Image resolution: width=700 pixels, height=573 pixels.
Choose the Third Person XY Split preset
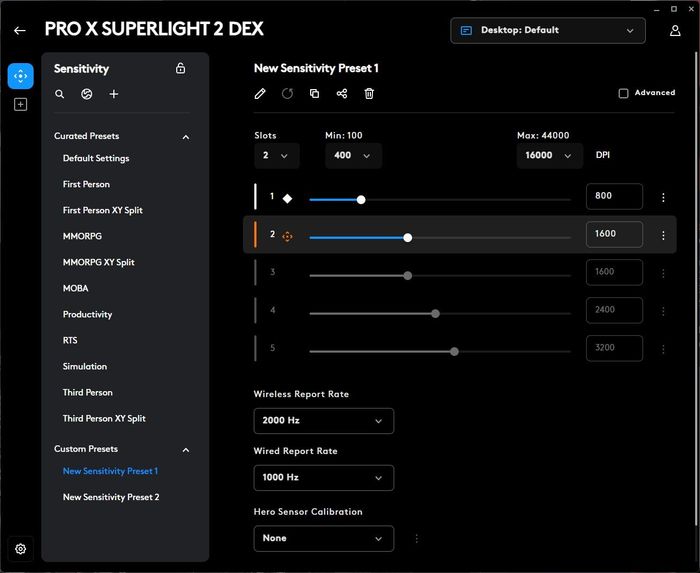104,419
